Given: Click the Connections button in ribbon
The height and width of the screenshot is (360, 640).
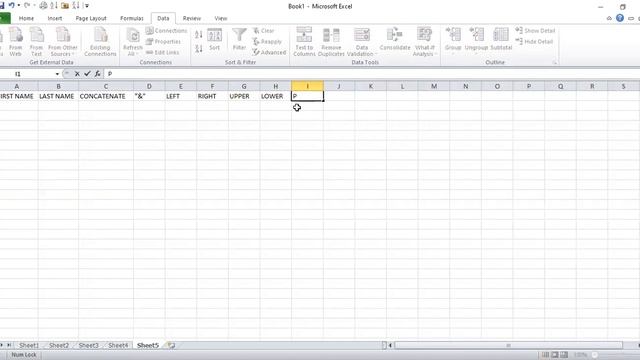Looking at the screenshot, I should click(x=167, y=31).
